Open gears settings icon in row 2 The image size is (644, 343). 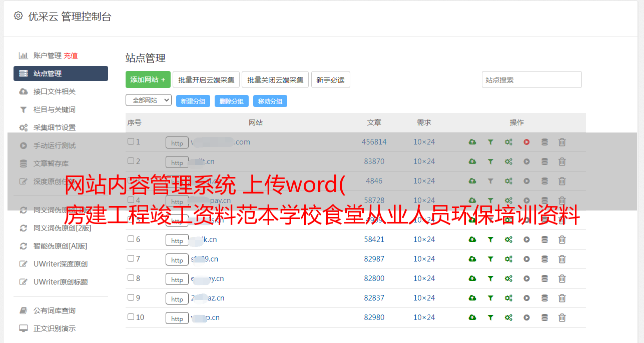pos(508,161)
